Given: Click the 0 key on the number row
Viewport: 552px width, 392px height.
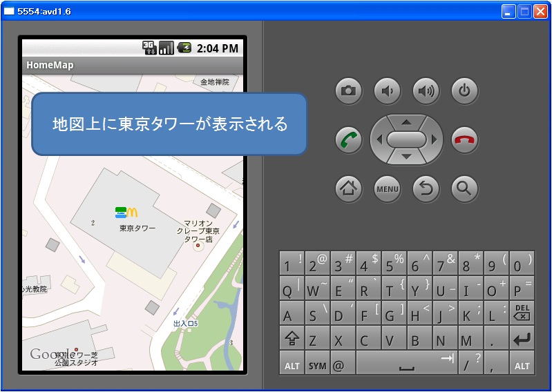Looking at the screenshot, I should coord(522,263).
